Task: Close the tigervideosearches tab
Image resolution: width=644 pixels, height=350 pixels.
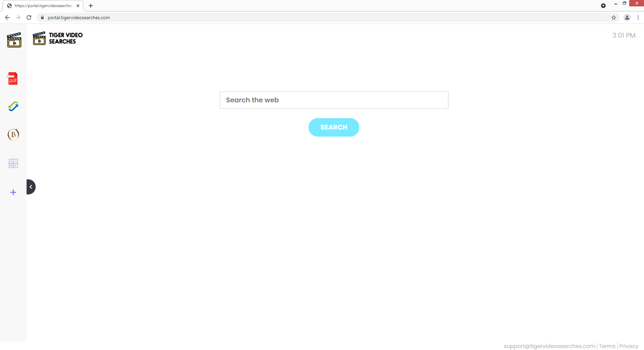Action: tap(78, 6)
